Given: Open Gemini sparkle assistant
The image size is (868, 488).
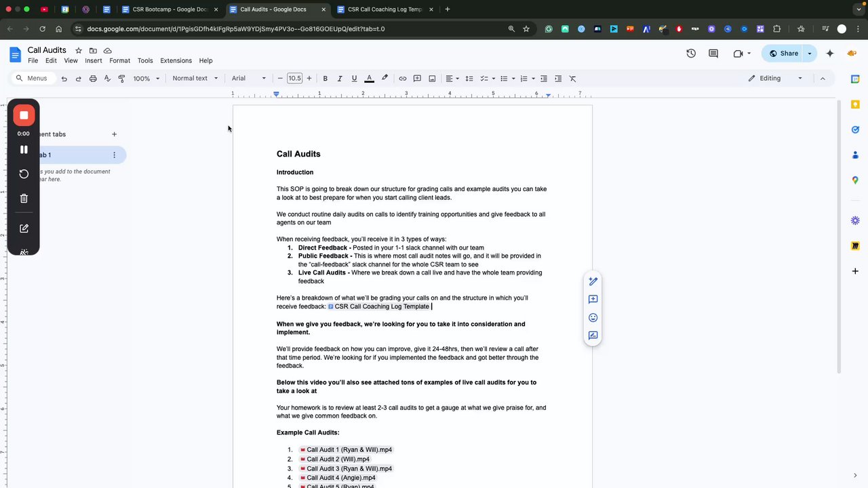Looking at the screenshot, I should (829, 54).
